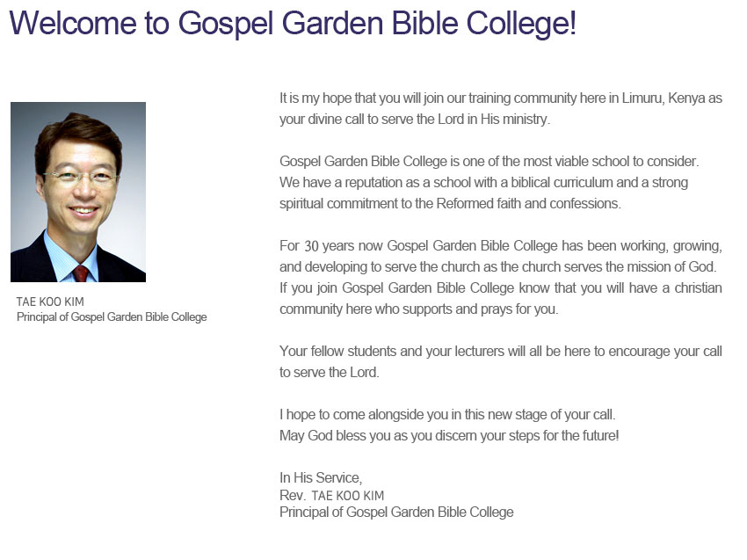Click the supports and prays for you line

pyautogui.click(x=418, y=309)
